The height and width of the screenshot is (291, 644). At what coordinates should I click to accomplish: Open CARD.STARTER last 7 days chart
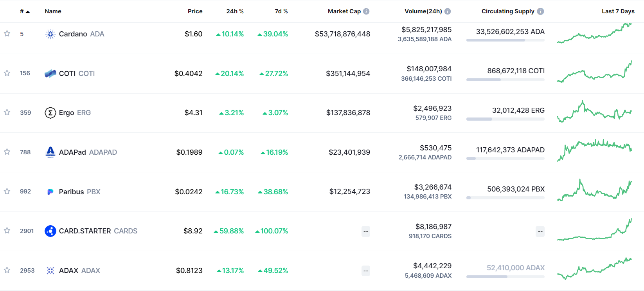click(594, 230)
